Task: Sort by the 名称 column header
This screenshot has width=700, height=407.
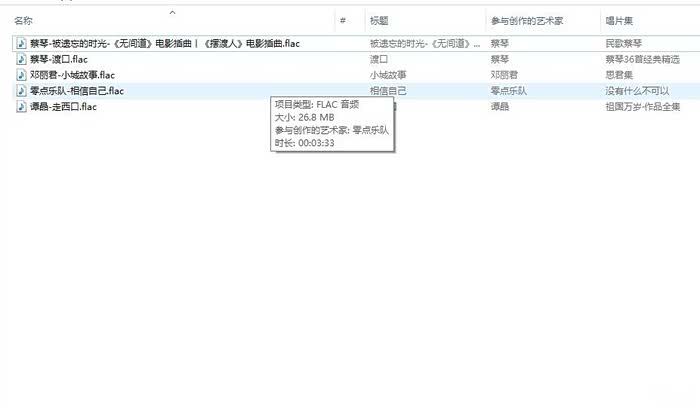Action: [x=23, y=21]
